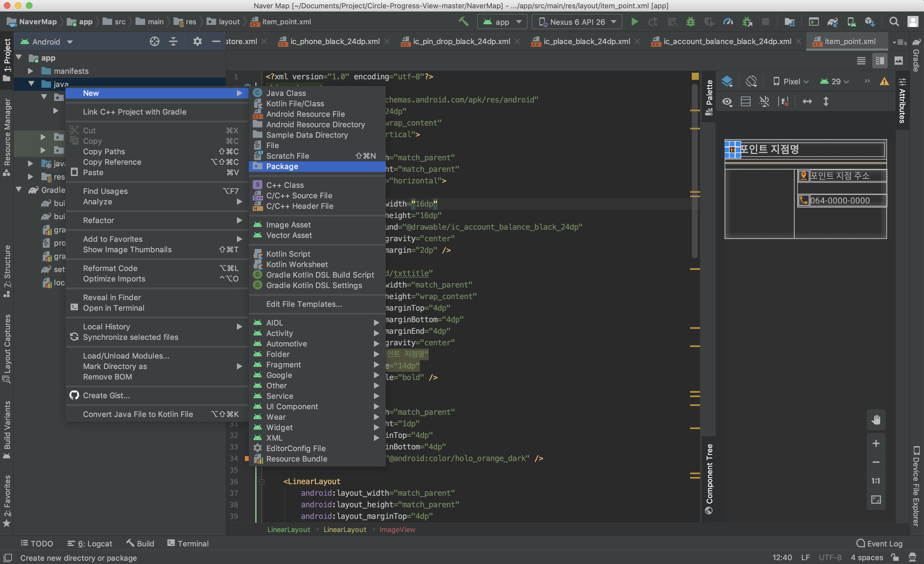The width and height of the screenshot is (924, 564).
Task: Click the green Run app button
Action: click(x=634, y=22)
